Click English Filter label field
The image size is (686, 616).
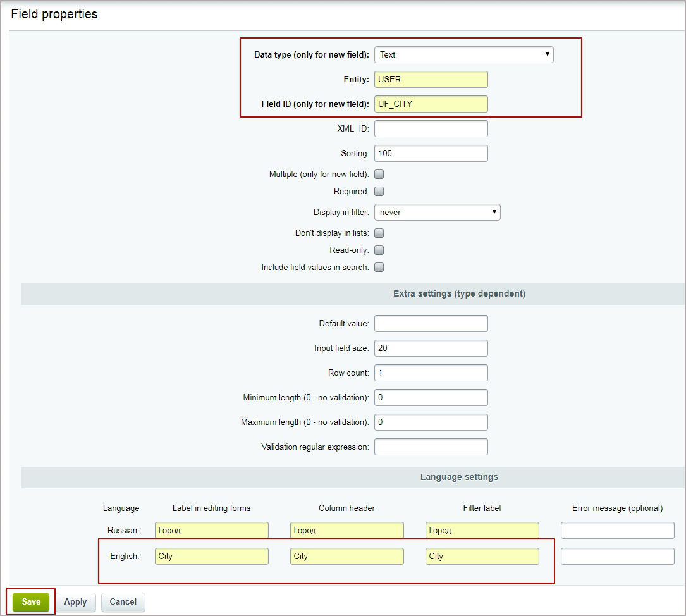[482, 556]
